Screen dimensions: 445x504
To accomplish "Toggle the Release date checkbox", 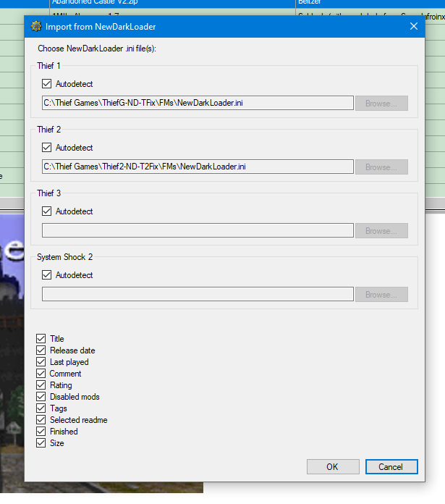I will pyautogui.click(x=41, y=350).
